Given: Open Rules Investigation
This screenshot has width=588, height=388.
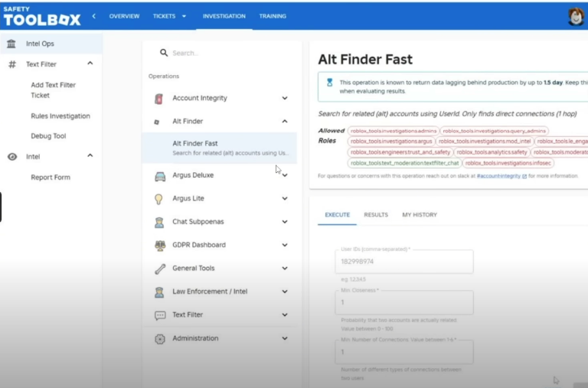Looking at the screenshot, I should point(60,116).
